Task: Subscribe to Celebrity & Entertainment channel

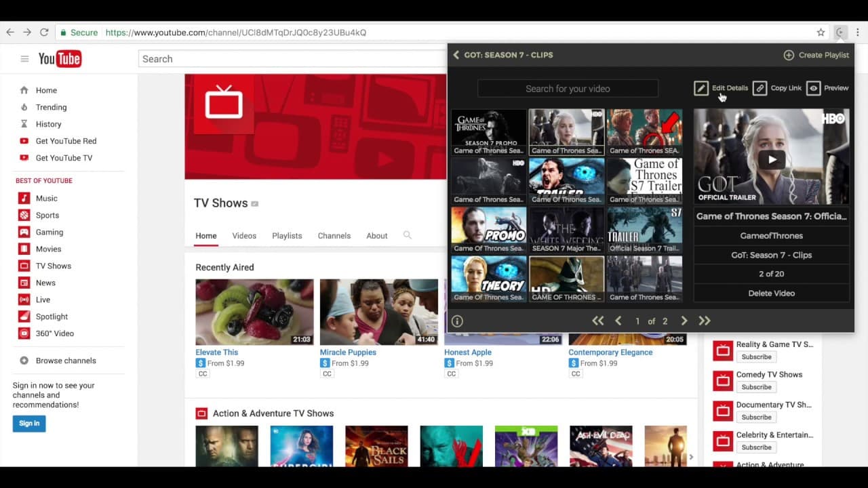Action: pyautogui.click(x=756, y=447)
